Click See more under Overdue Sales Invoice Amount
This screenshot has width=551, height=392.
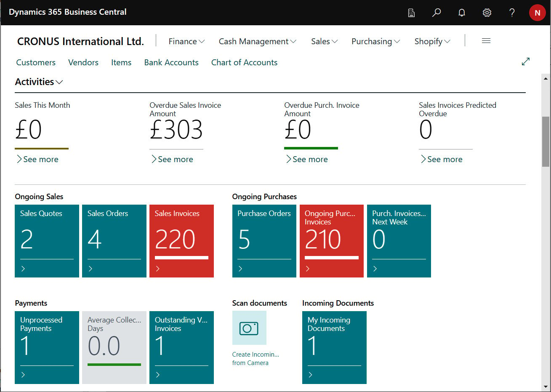[x=172, y=159]
